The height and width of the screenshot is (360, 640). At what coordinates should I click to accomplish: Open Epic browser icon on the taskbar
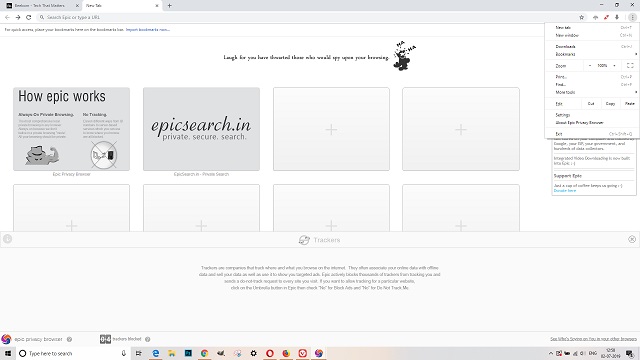(x=319, y=353)
